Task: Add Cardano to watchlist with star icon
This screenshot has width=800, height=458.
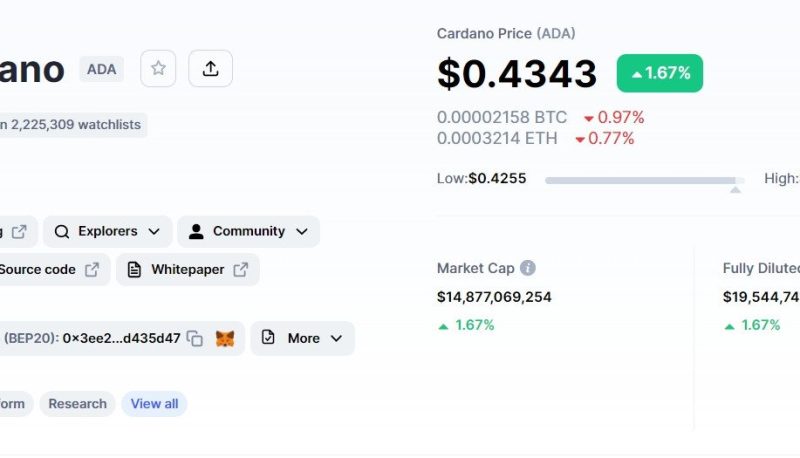Action: 158,68
